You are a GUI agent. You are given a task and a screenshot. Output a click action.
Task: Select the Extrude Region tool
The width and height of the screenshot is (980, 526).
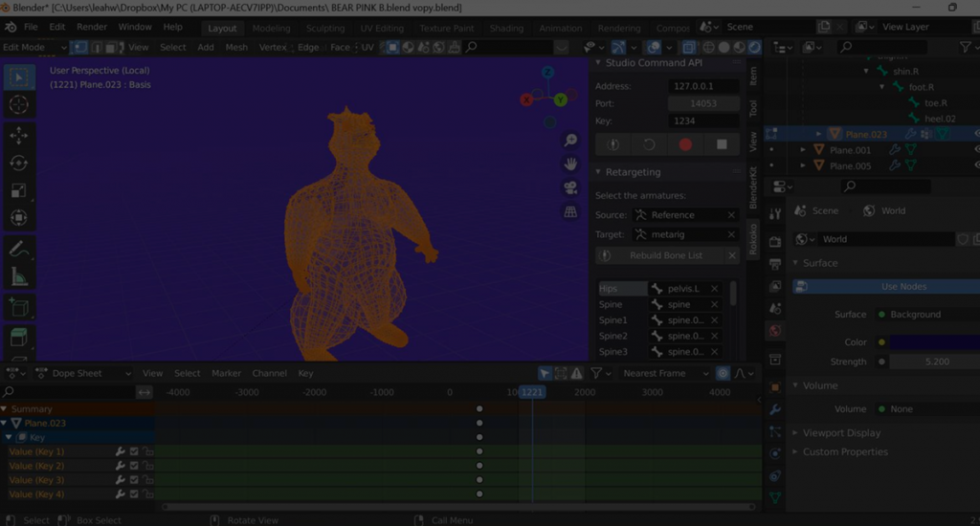coord(19,338)
